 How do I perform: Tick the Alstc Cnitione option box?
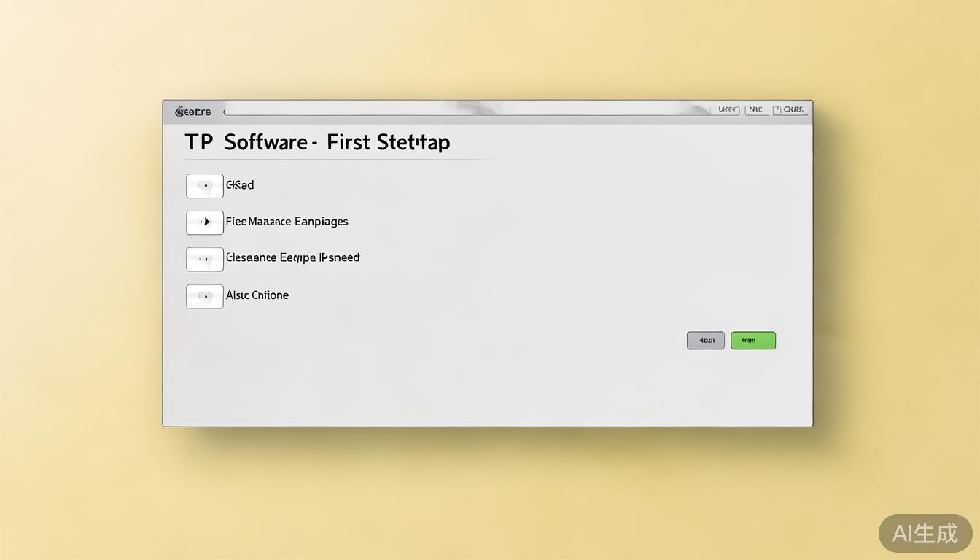(x=205, y=296)
